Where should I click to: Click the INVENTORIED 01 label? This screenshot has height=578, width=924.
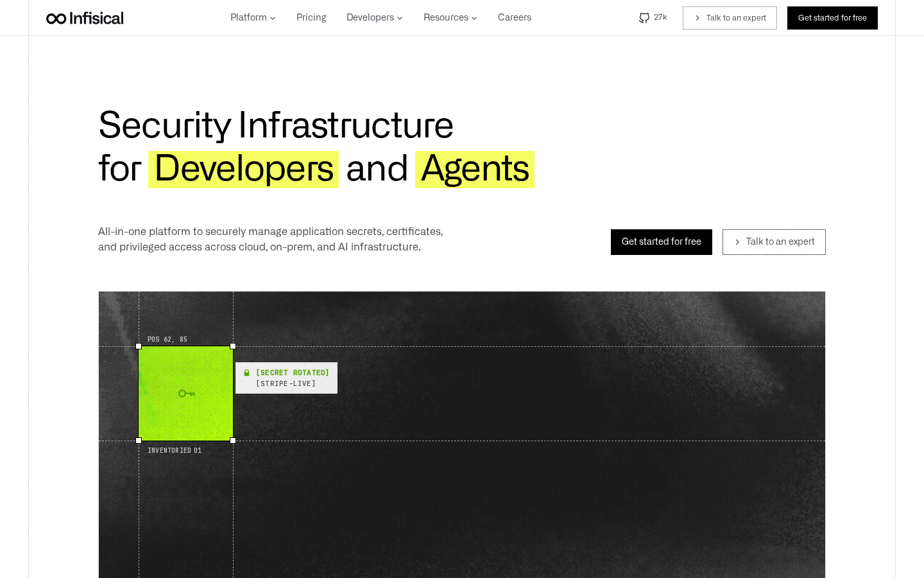coord(175,450)
